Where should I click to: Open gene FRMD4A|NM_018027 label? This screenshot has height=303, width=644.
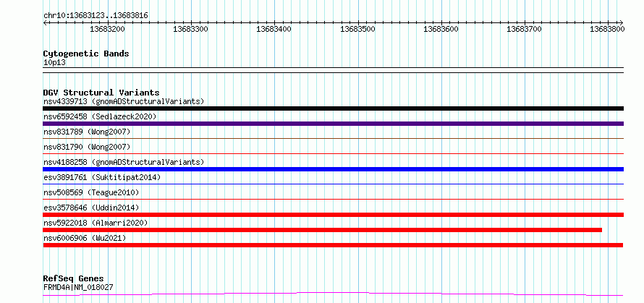[x=78, y=287]
